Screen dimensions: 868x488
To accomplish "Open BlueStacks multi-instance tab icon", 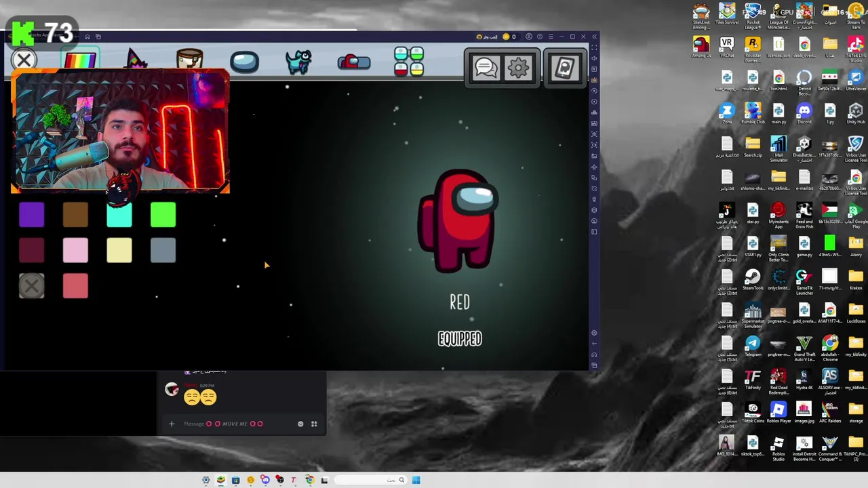I will click(x=98, y=37).
